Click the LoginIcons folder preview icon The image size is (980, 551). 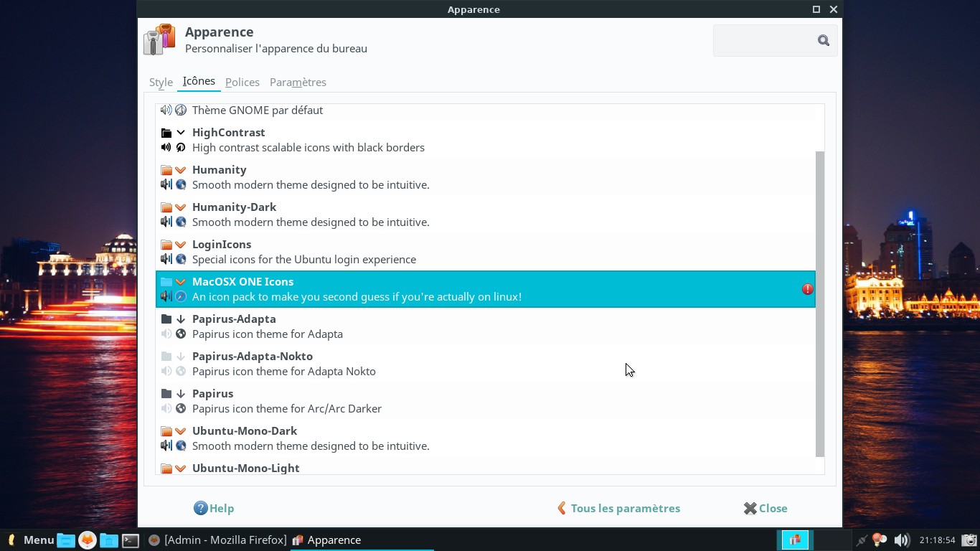point(166,245)
